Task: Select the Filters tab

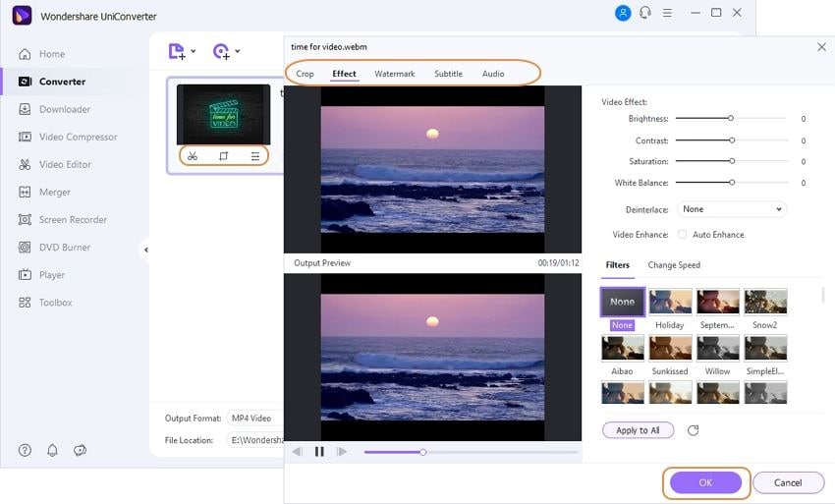Action: coord(618,265)
